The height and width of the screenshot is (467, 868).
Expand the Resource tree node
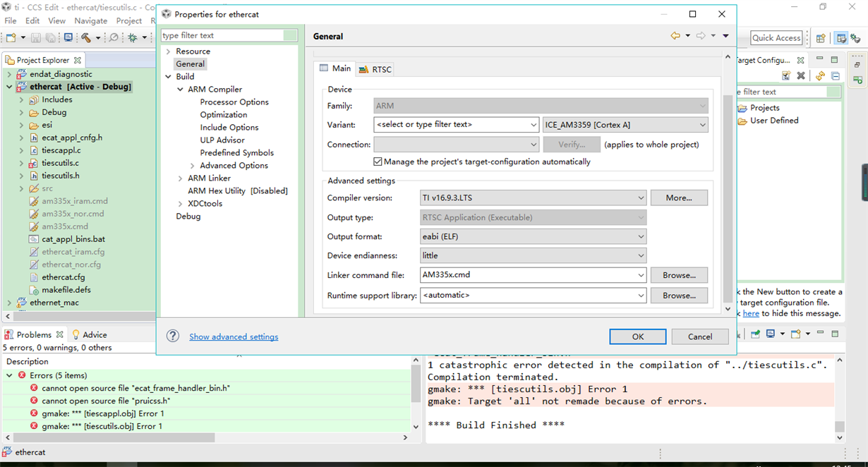point(168,51)
